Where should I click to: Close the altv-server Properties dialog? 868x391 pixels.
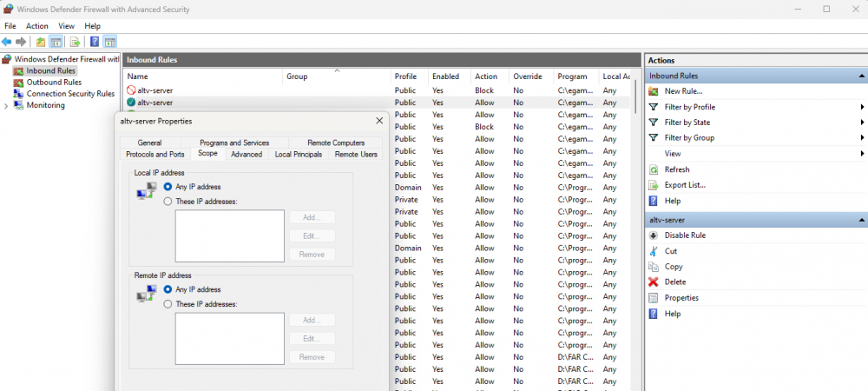tap(379, 121)
